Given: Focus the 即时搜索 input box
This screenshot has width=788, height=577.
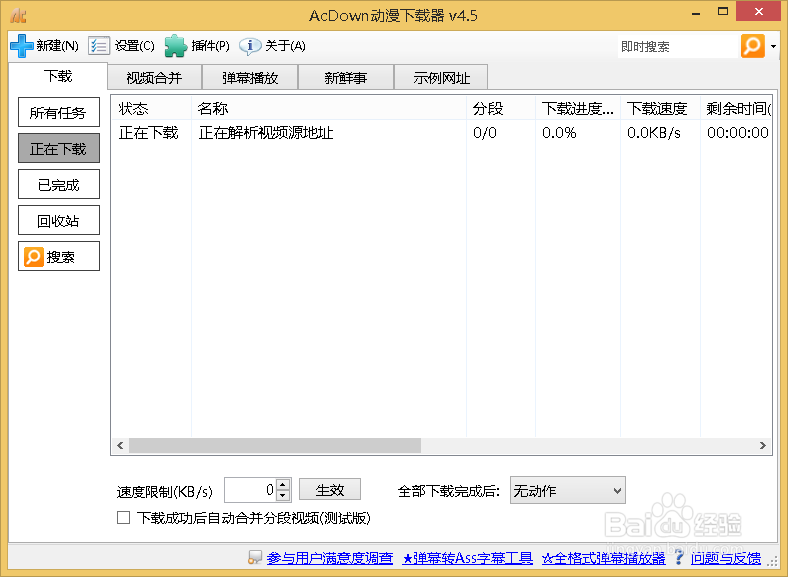Looking at the screenshot, I should tap(678, 47).
